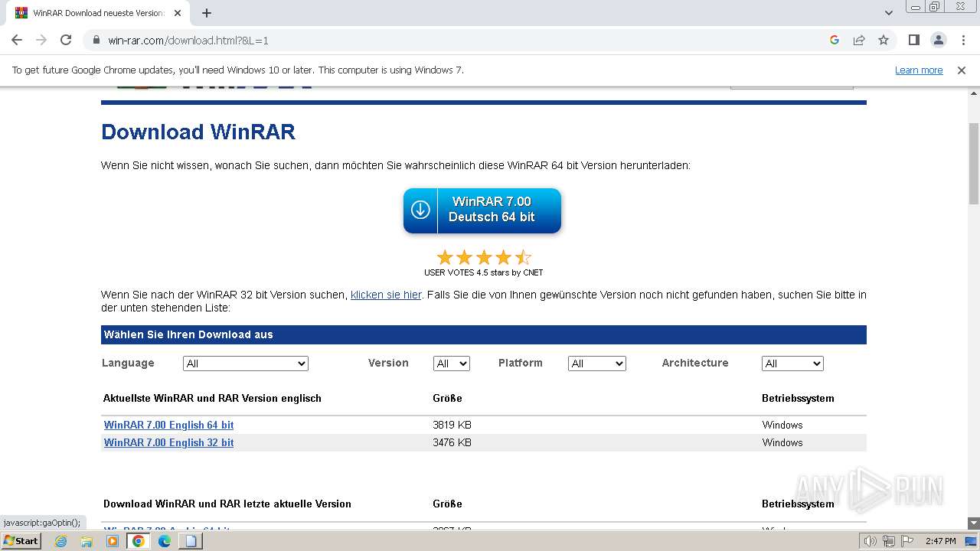
Task: Open the Windows Start menu
Action: click(21, 540)
